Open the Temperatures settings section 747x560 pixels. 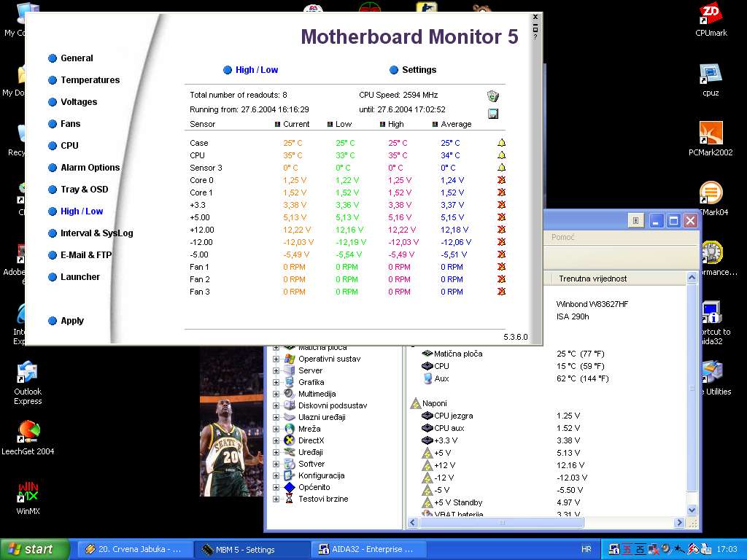[84, 80]
